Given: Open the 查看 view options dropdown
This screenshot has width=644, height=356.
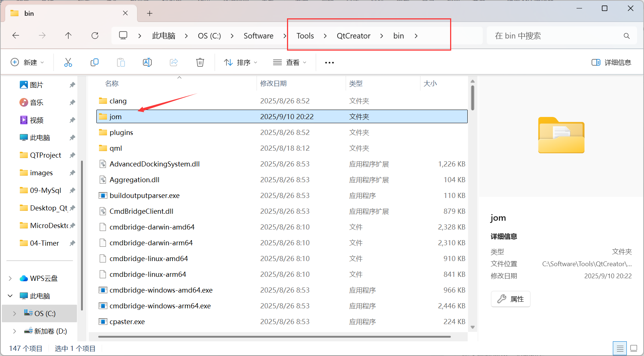Looking at the screenshot, I should (290, 62).
